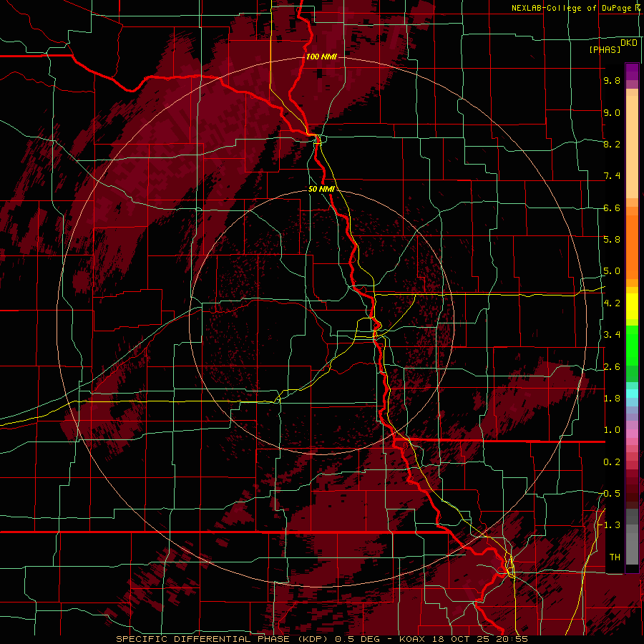Click the 9.0 scale value
644x644 pixels.
[x=612, y=112]
